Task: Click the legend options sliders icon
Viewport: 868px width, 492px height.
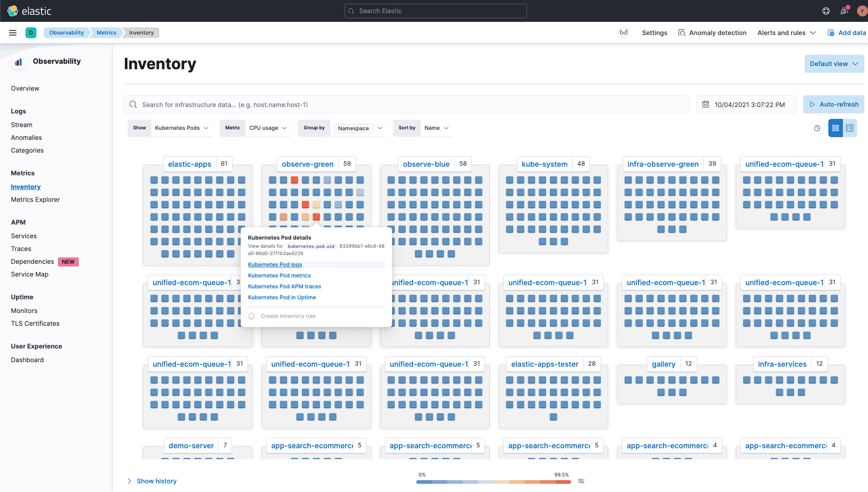Action: coord(581,481)
